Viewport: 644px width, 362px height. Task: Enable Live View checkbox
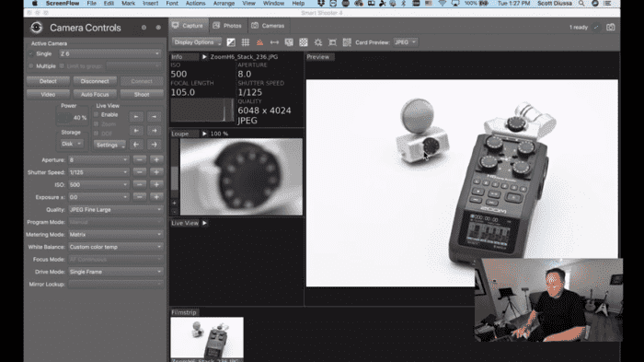pos(96,115)
